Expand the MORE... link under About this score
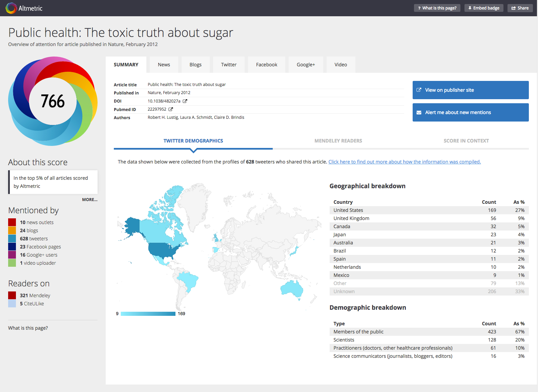 point(90,200)
